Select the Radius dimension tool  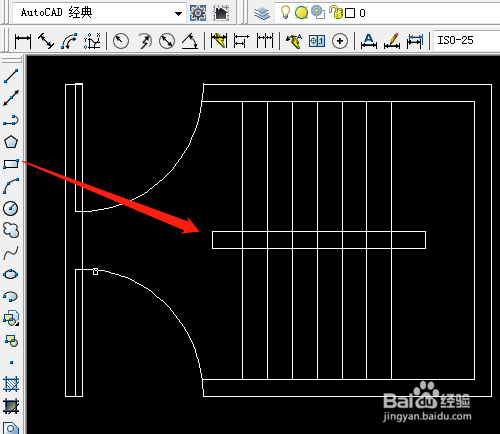tap(121, 41)
